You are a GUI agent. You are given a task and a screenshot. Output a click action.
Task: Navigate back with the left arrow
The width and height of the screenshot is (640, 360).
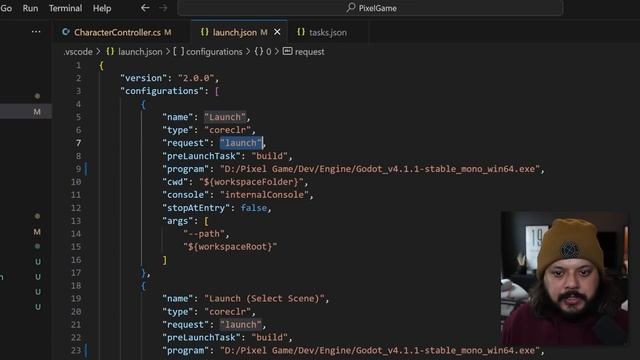[145, 8]
